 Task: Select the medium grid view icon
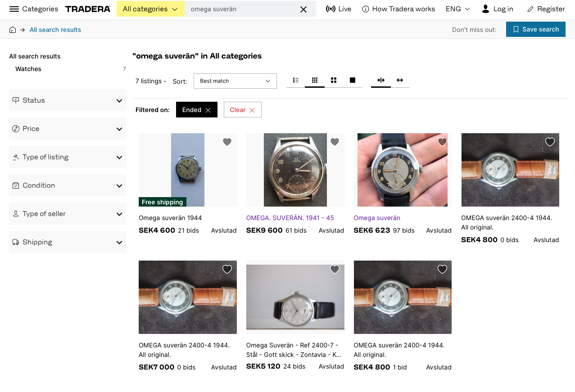334,80
